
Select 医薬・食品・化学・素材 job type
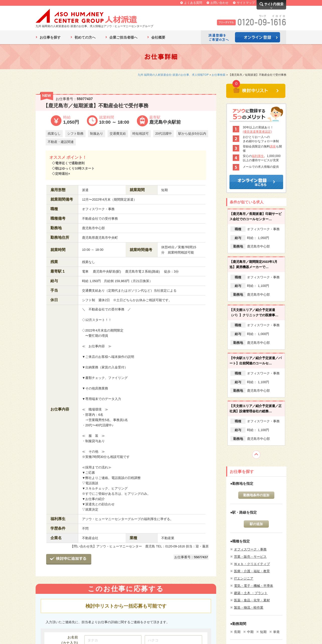tap(252, 600)
